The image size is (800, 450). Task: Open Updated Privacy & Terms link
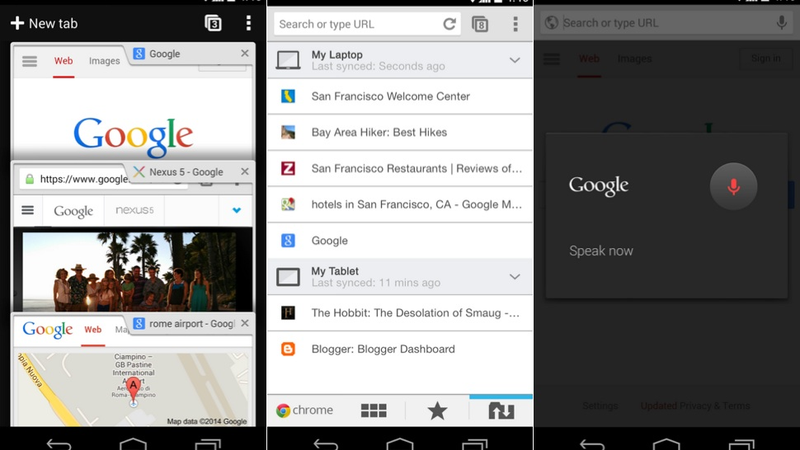click(695, 406)
